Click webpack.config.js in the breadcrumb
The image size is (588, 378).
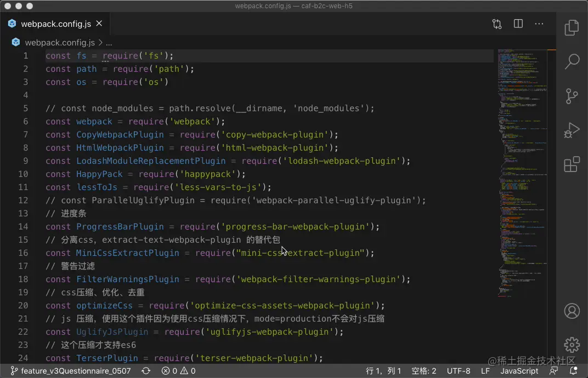point(60,42)
